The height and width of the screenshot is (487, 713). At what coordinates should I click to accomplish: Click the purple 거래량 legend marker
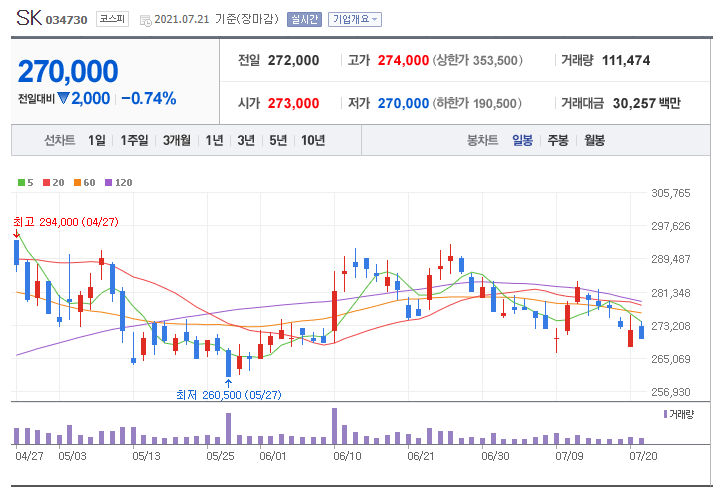pos(665,414)
